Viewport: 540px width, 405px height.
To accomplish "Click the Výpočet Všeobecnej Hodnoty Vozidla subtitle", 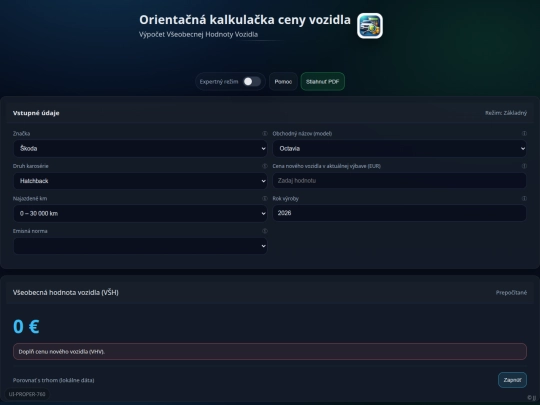I will [x=198, y=34].
